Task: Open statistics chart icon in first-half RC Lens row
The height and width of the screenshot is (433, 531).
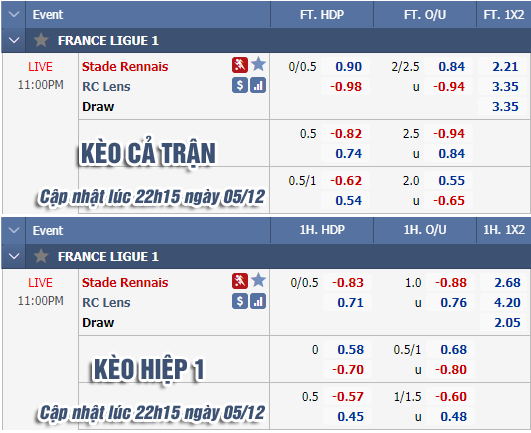Action: tap(258, 301)
